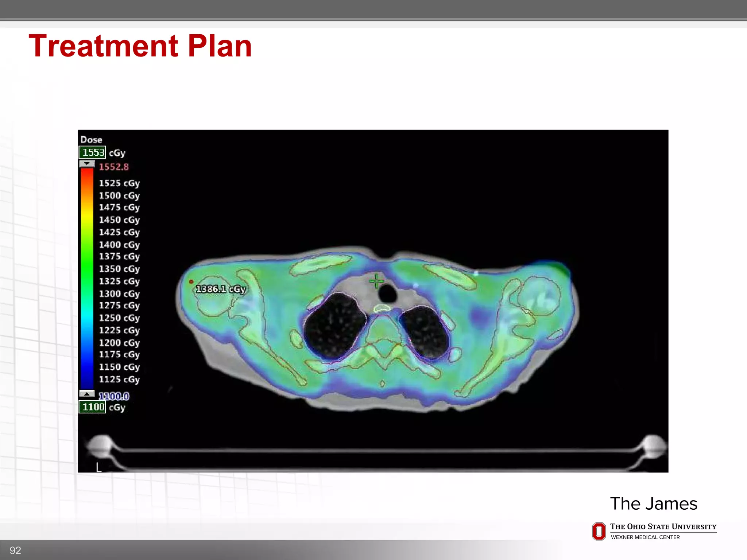
Task: Click the 1100.0 minimum dose value
Action: pyautogui.click(x=114, y=396)
